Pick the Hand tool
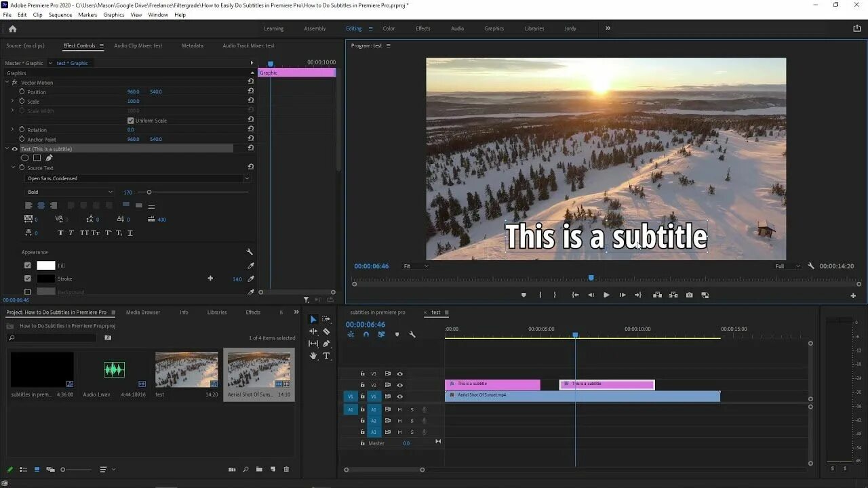 [x=313, y=355]
